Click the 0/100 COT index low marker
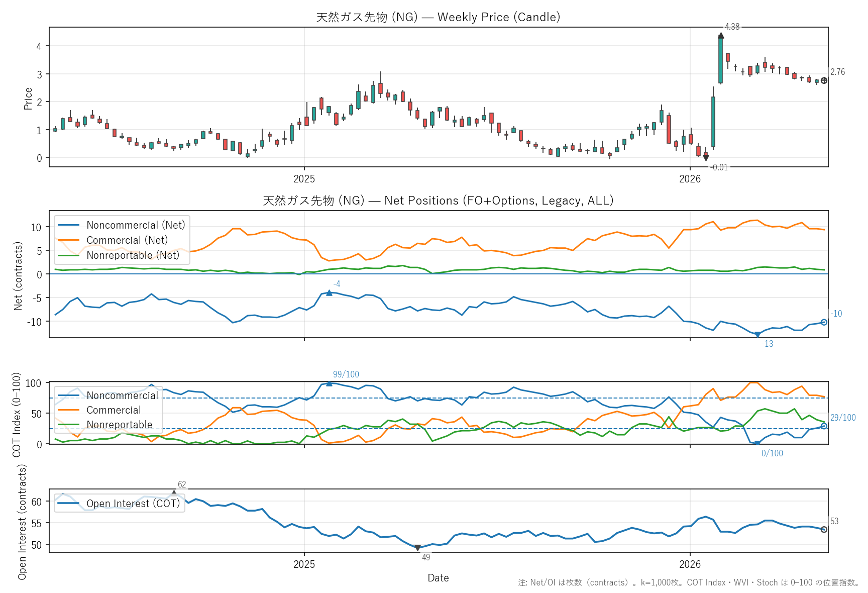The image size is (868, 593). [x=757, y=443]
